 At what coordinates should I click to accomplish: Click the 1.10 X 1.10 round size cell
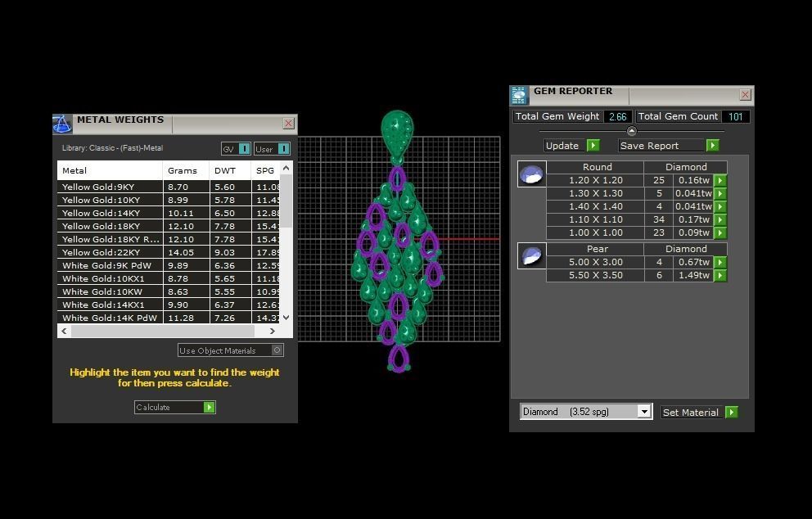(596, 219)
